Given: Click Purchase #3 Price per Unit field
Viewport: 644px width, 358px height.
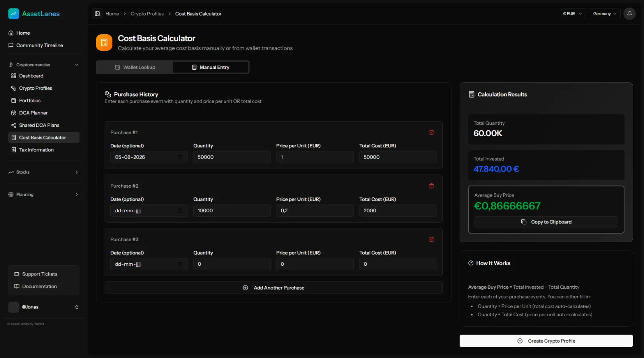Looking at the screenshot, I should [315, 264].
